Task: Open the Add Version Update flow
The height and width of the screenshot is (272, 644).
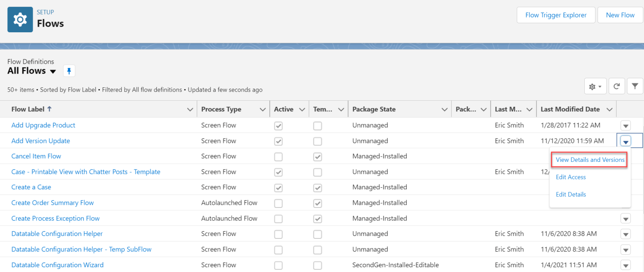Action: (x=40, y=141)
